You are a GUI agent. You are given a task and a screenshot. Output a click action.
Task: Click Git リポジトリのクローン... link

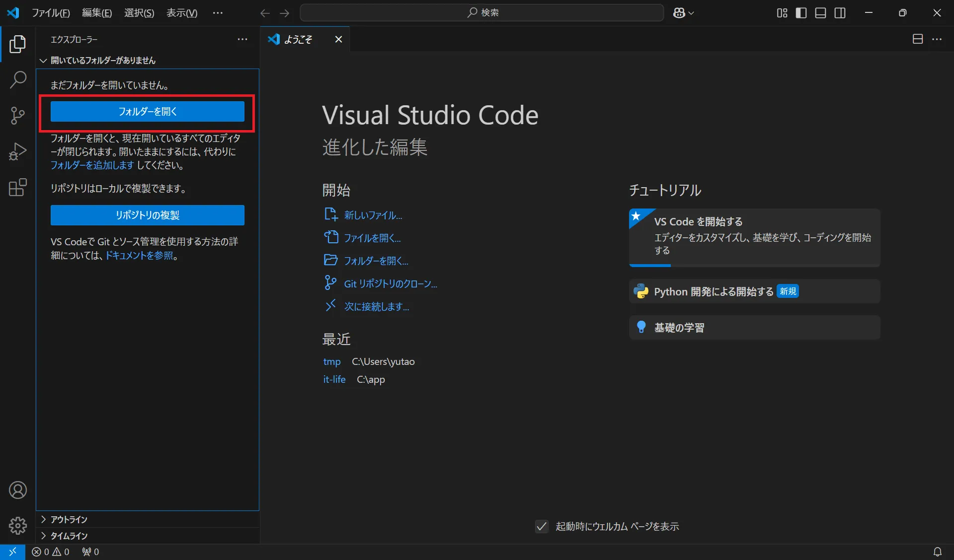391,283
